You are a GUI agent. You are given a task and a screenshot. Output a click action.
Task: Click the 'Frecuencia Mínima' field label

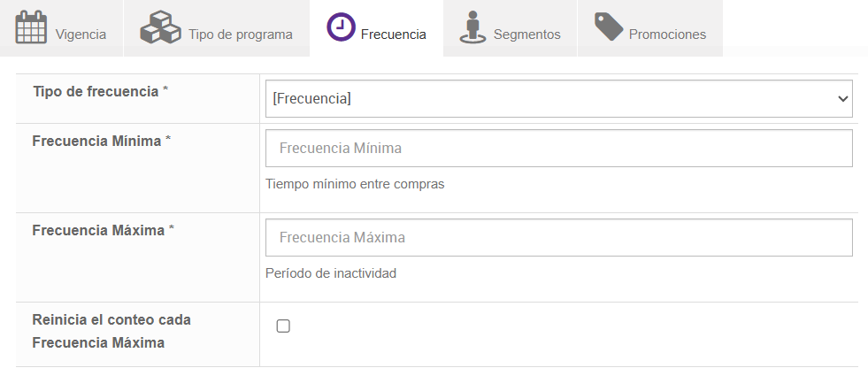click(x=96, y=141)
